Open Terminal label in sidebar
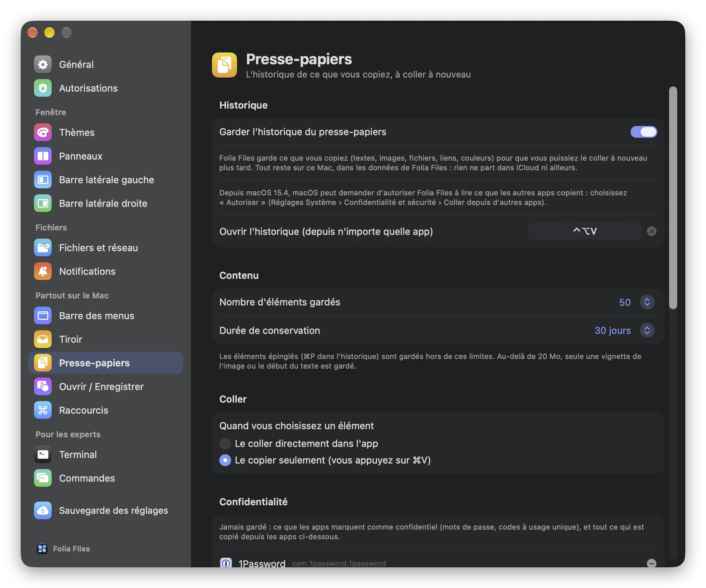Screen dimensions: 706x588 (78, 455)
